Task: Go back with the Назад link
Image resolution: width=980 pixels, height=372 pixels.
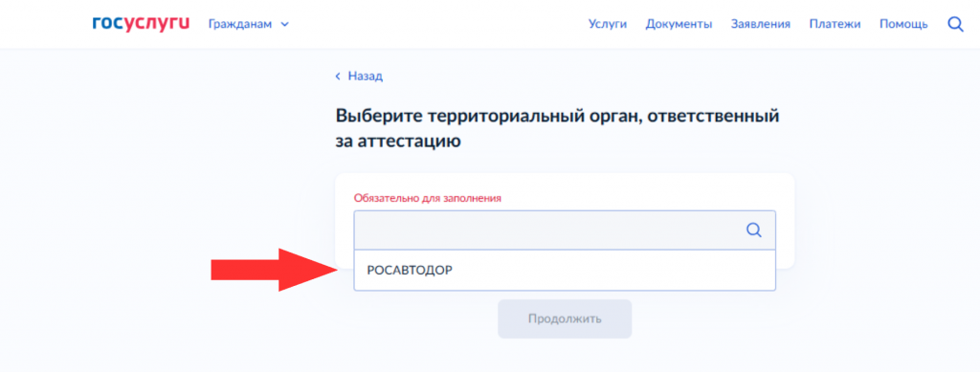Action: (x=359, y=77)
